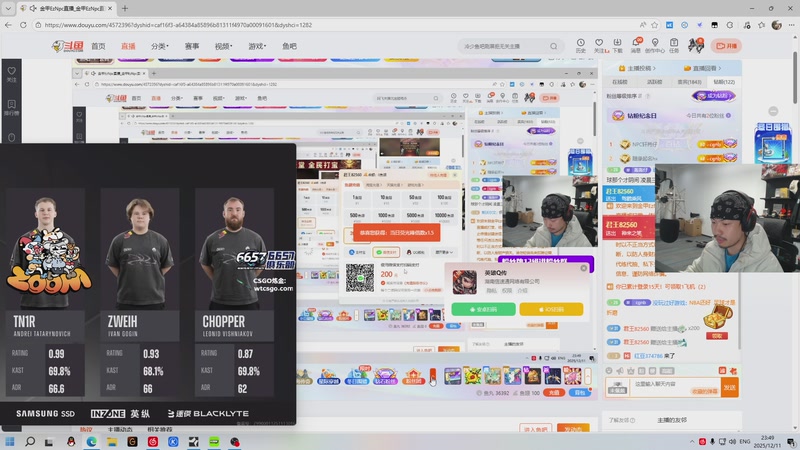This screenshot has width=800, height=450.
Task: Open the 每日围观 promo thumbnail
Action: click(773, 142)
